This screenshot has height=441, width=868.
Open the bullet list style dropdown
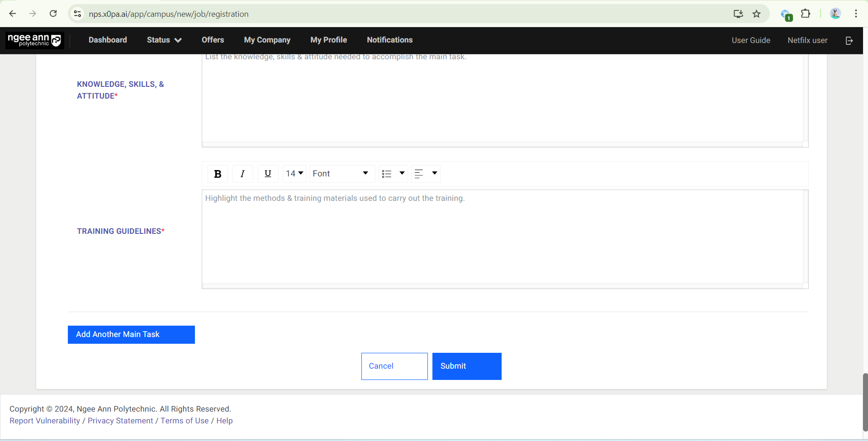point(393,174)
